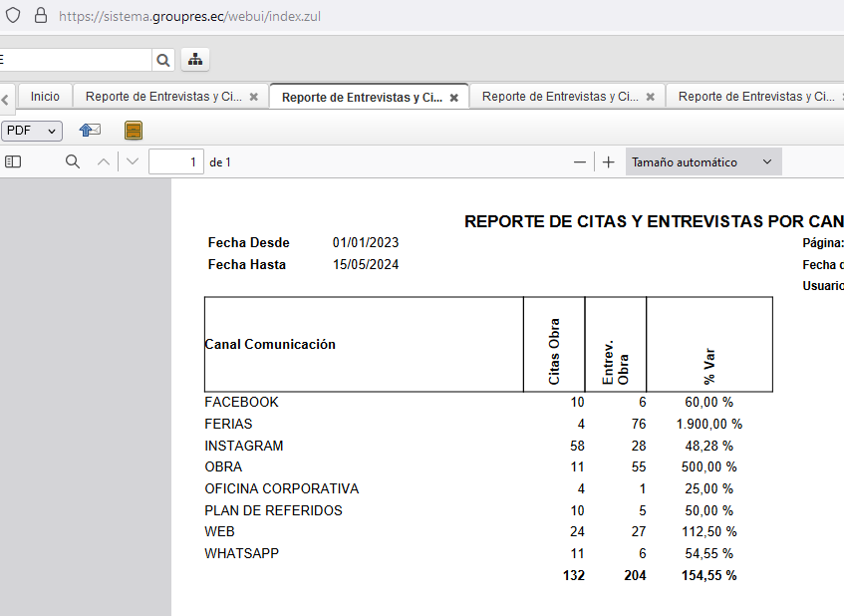Open find in document
This screenshot has width=844, height=616.
(x=72, y=161)
